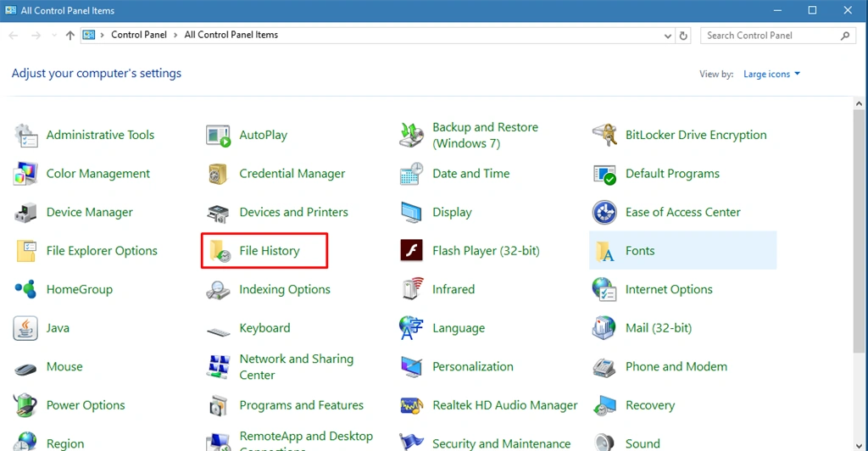This screenshot has width=868, height=451.
Task: Expand the recent locations arrow beside Forward
Action: pos(53,36)
